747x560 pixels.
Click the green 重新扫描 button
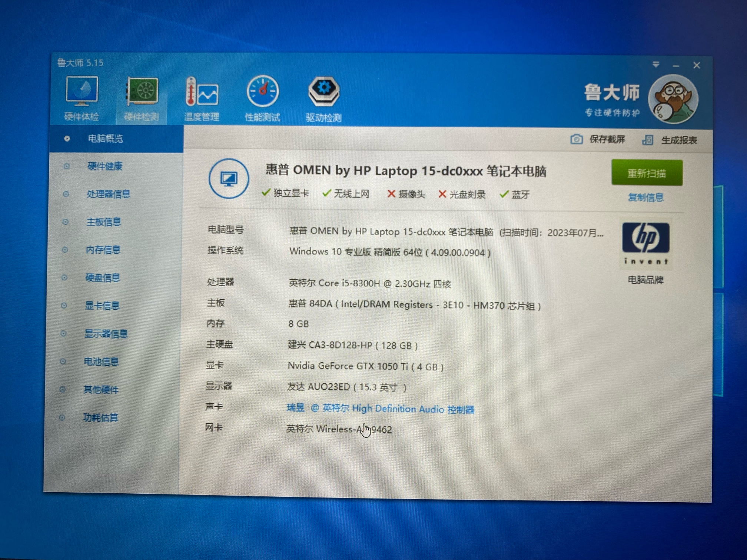click(647, 173)
